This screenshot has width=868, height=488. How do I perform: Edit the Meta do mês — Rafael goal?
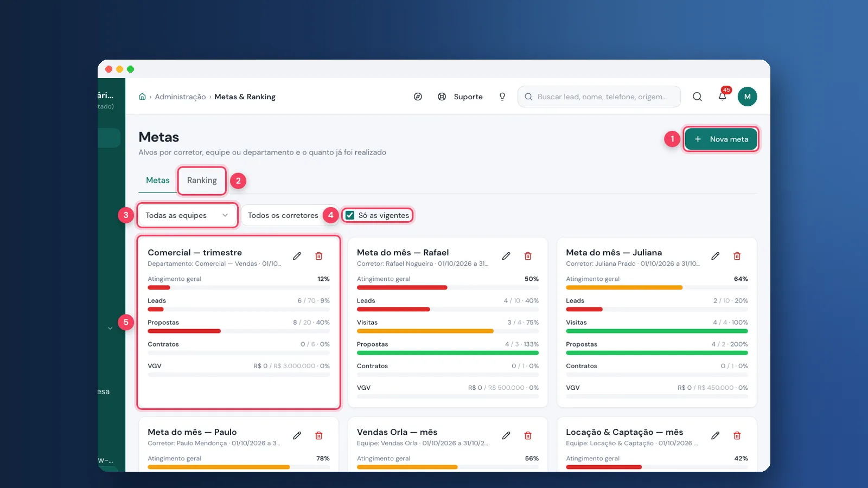[x=506, y=256]
